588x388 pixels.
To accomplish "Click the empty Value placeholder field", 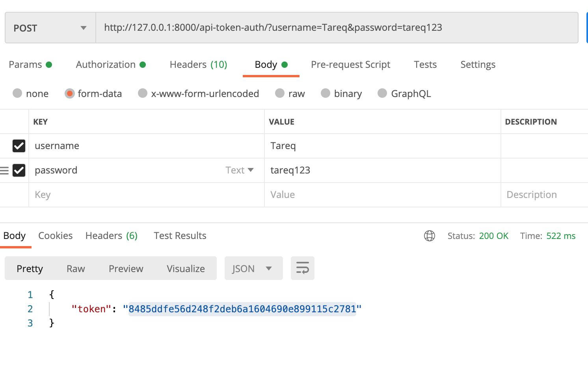I will click(383, 195).
